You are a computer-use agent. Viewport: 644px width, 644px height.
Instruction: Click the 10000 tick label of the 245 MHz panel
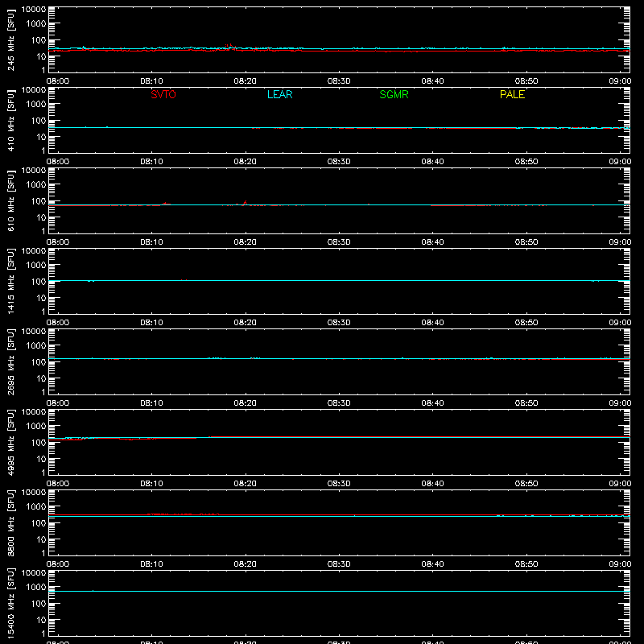(34, 10)
